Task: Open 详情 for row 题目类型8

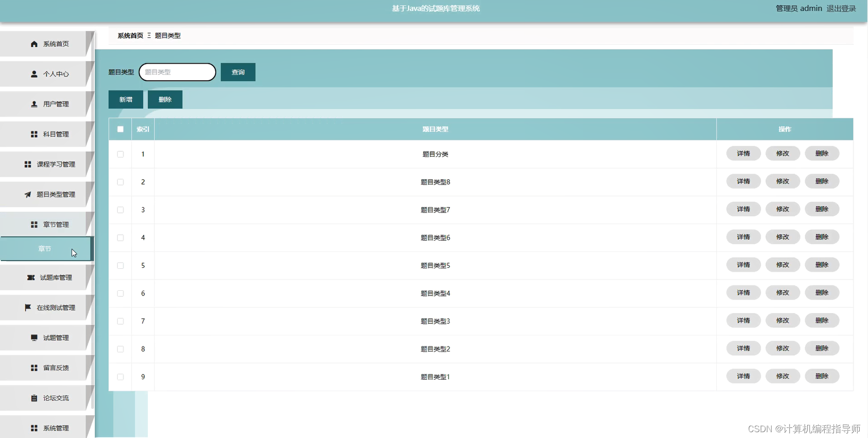Action: pos(744,181)
